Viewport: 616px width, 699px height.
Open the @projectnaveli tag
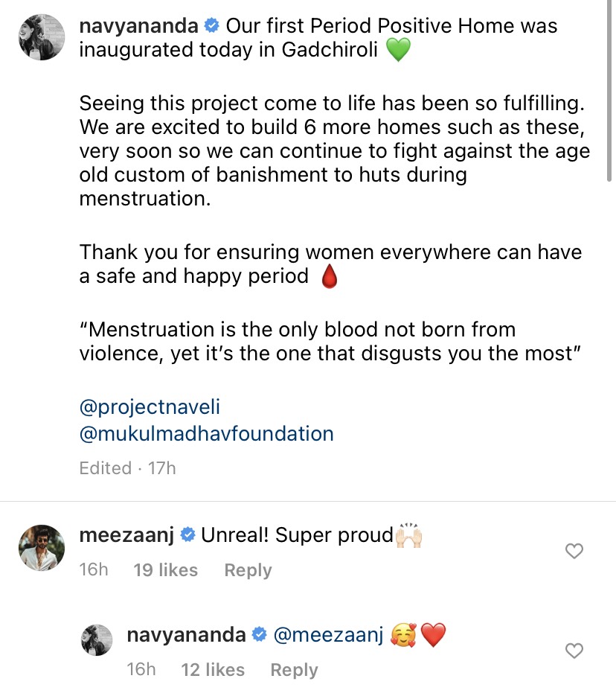tap(149, 406)
